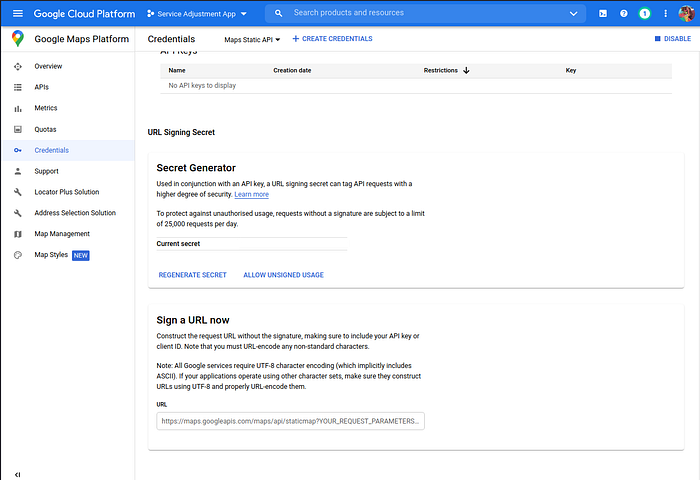Click the Current secret field
The height and width of the screenshot is (480, 700).
pyautogui.click(x=252, y=244)
